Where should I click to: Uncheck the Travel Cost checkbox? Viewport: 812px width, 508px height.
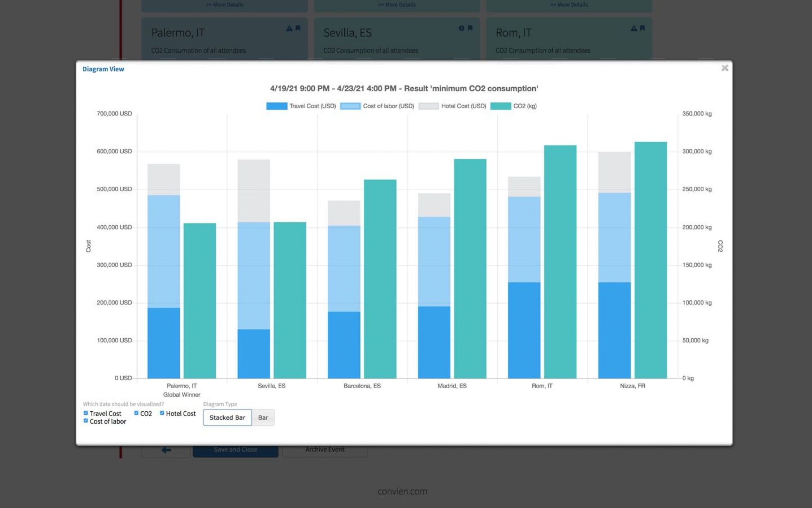(x=86, y=413)
